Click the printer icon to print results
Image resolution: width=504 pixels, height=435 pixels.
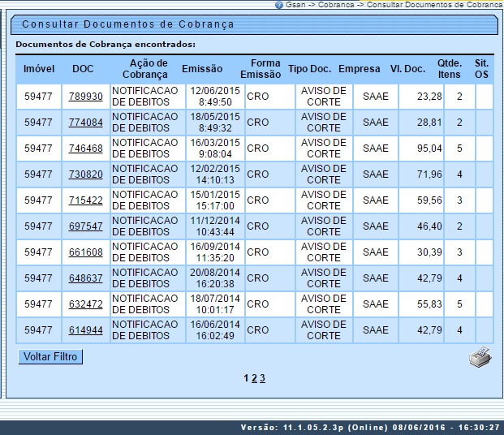click(480, 357)
